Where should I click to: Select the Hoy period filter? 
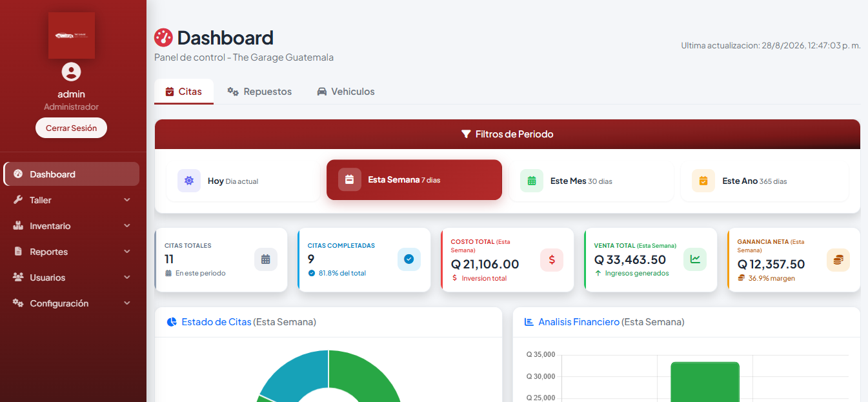click(243, 181)
